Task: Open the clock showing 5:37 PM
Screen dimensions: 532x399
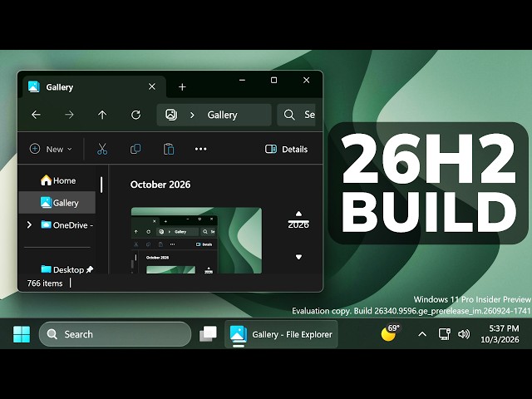Action: point(500,334)
